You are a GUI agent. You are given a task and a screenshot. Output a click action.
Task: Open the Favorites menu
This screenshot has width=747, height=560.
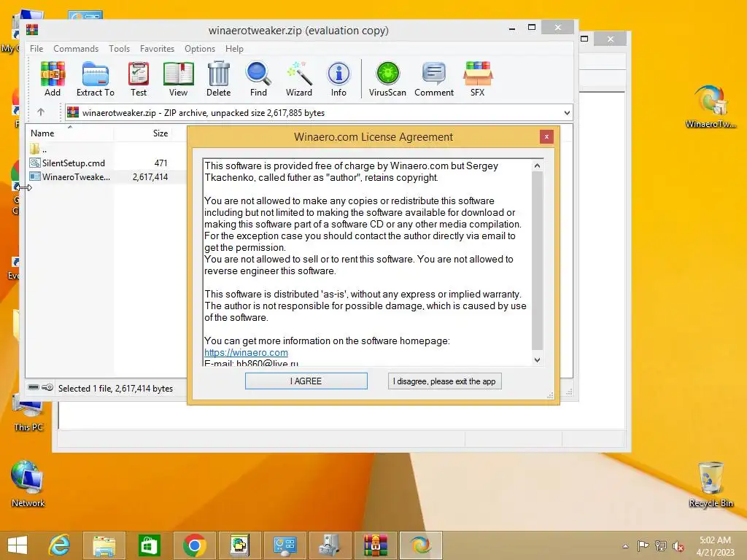pyautogui.click(x=158, y=49)
